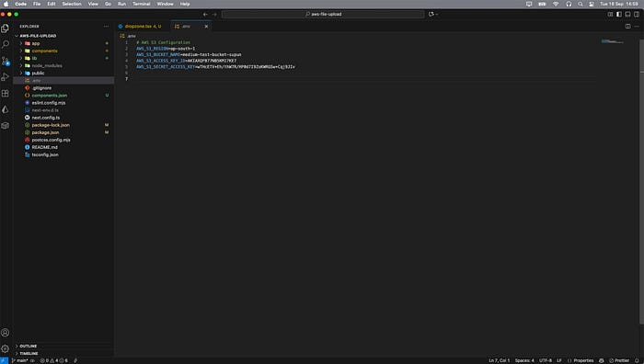Screen dimensions: 644x364
Task: Click the editor minimap
Action: pyautogui.click(x=613, y=41)
